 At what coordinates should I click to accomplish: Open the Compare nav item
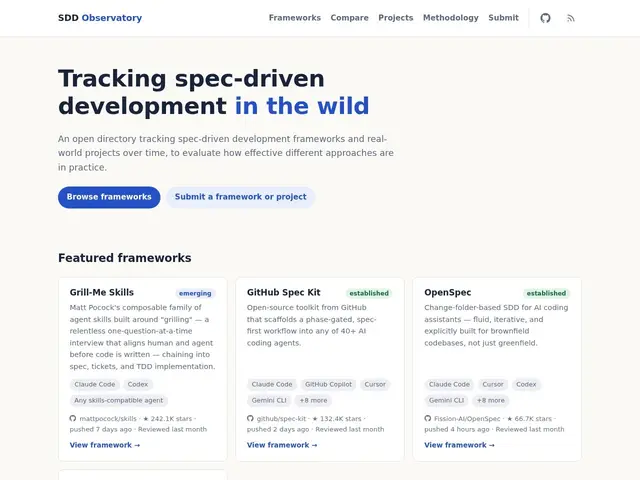(x=349, y=18)
